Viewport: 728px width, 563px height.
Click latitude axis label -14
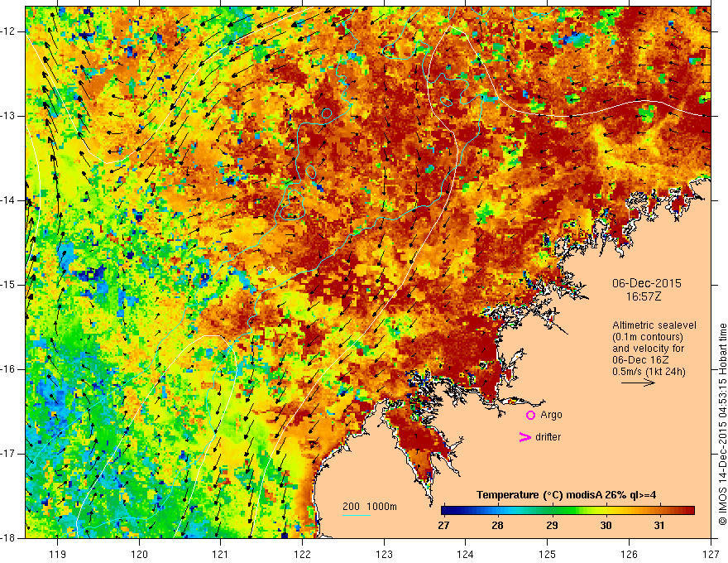tap(8, 200)
